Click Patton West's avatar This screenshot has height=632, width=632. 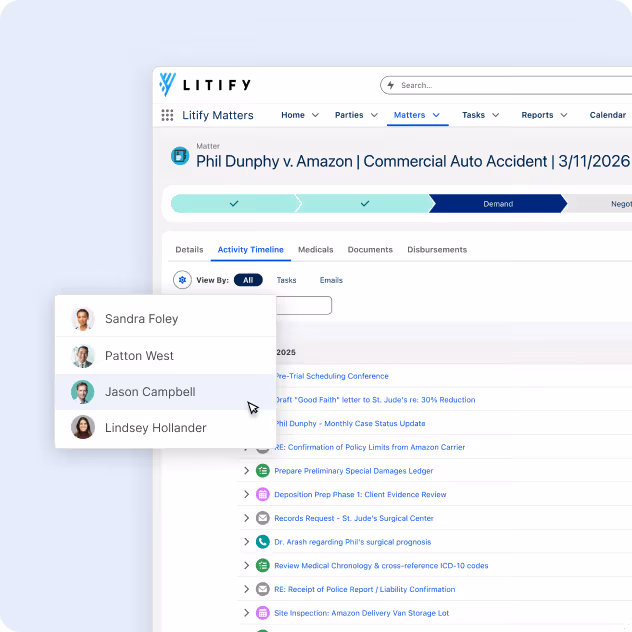click(x=83, y=356)
